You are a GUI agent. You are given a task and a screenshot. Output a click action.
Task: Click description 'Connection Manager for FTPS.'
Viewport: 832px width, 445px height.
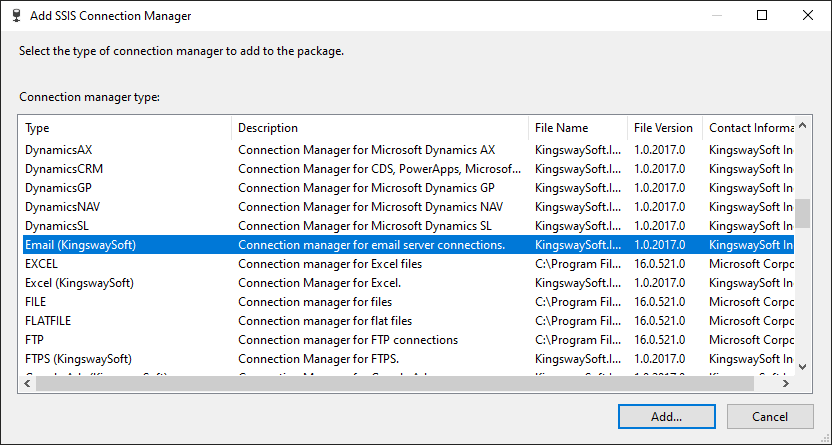tap(318, 359)
